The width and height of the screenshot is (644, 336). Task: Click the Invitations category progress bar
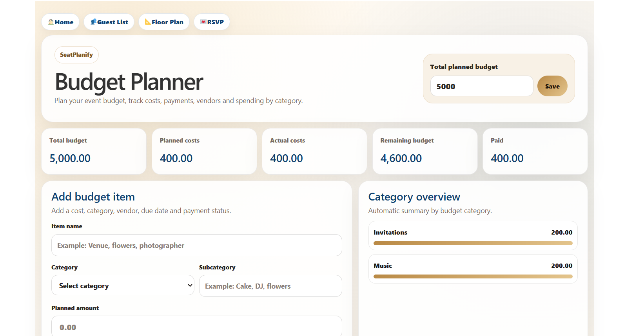pyautogui.click(x=473, y=243)
